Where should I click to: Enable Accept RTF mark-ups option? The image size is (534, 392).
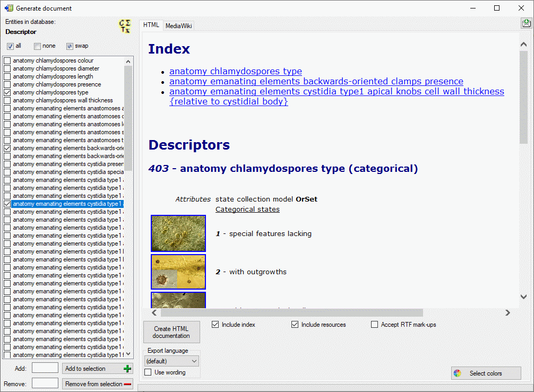(x=374, y=325)
